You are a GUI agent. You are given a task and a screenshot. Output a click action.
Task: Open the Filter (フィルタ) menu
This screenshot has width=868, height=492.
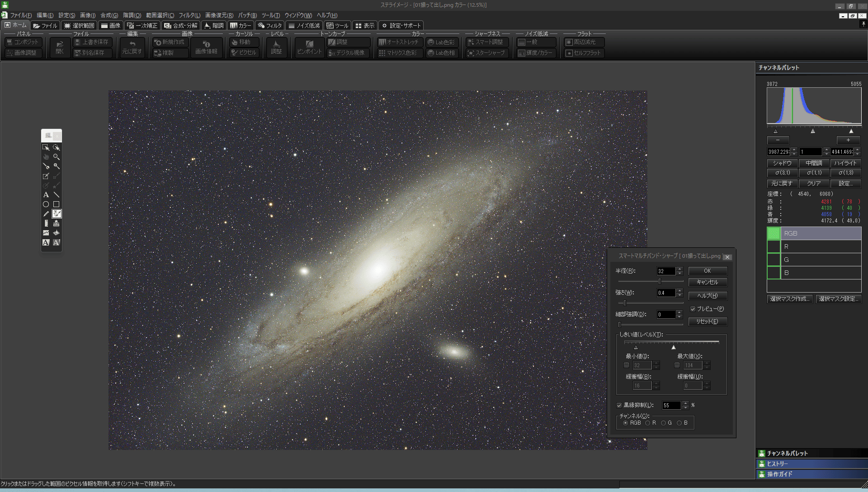[x=189, y=15]
